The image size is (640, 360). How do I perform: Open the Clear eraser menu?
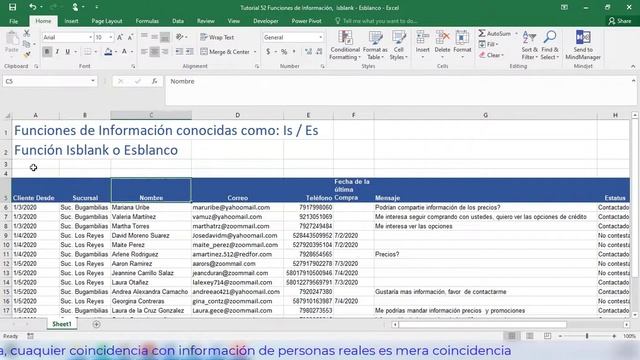(491, 55)
